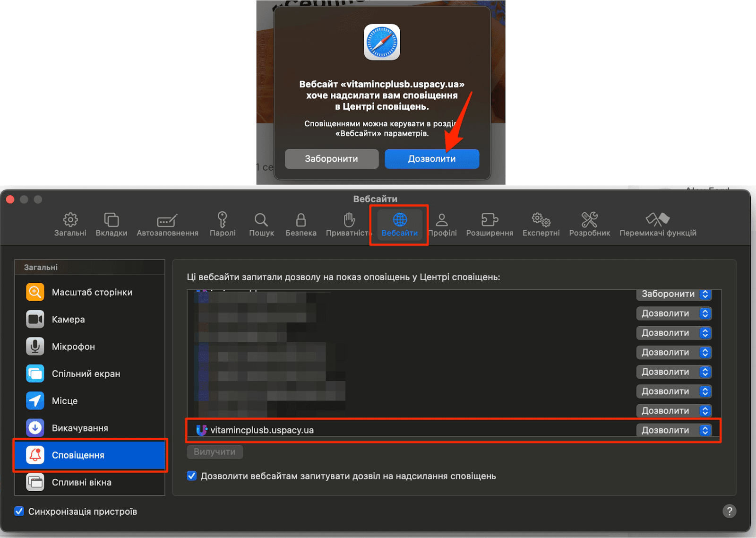Go to the Розробник tools tab
Viewport: 756px width, 538px height.
590,224
